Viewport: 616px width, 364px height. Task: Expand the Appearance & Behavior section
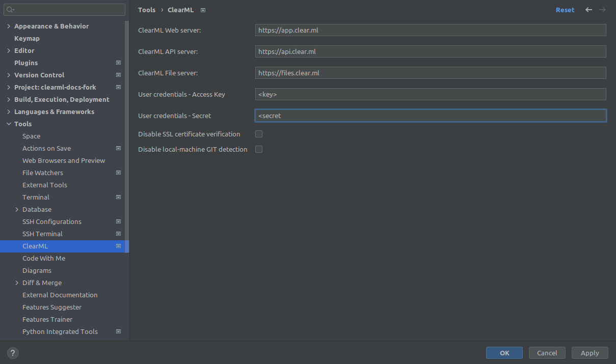[x=8, y=26]
